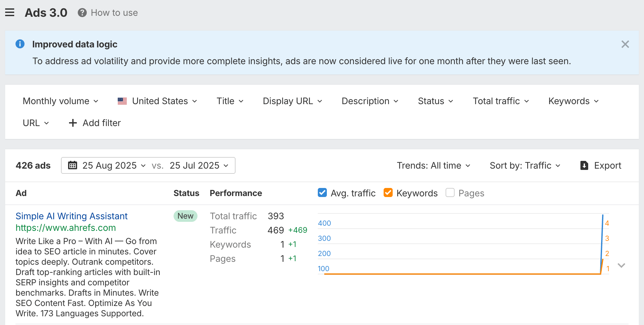Expand the ad row details chevron
This screenshot has height=325, width=644.
[621, 265]
